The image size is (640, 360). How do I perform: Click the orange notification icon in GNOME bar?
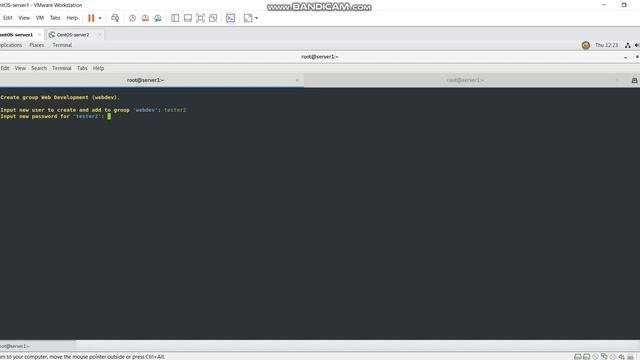tap(586, 45)
